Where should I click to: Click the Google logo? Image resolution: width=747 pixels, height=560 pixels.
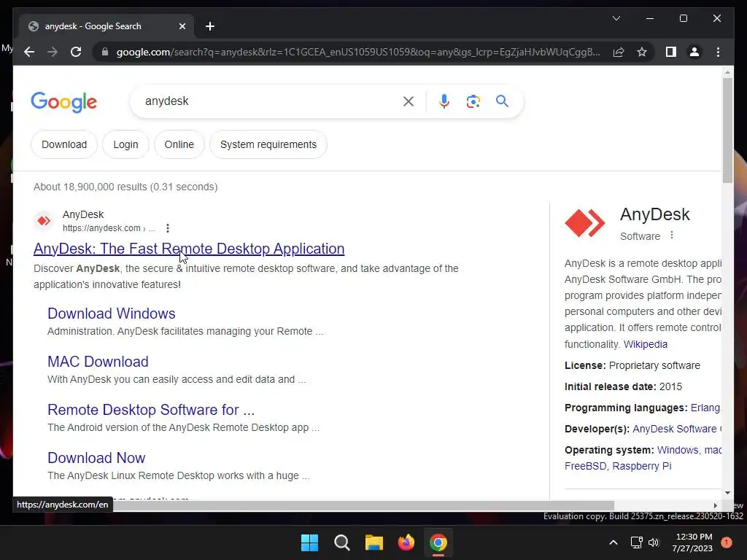click(64, 102)
